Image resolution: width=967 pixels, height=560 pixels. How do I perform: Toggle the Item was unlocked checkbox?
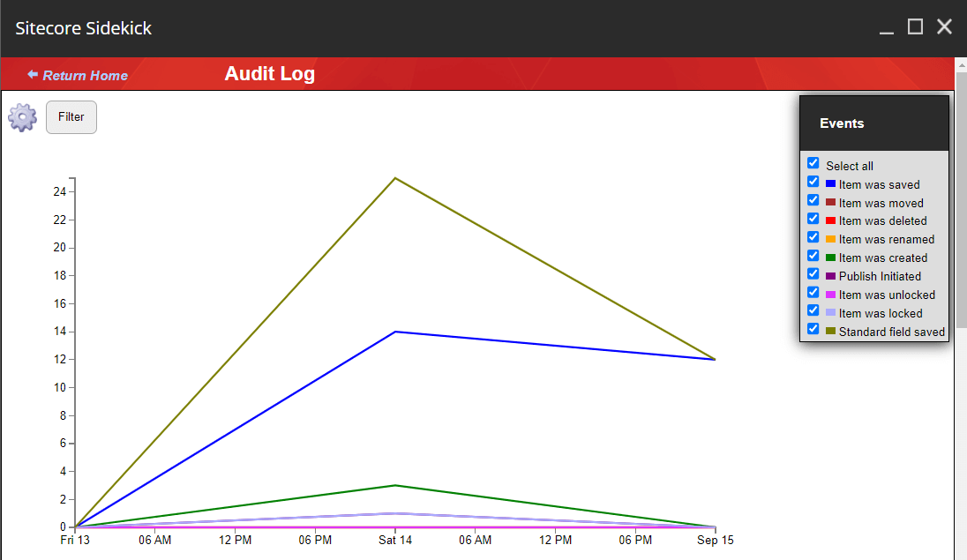(x=813, y=292)
